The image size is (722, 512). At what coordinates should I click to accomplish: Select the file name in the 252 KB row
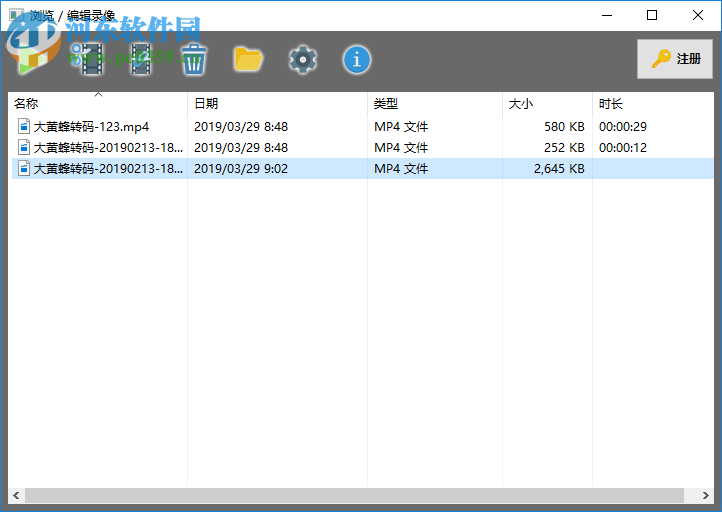click(108, 148)
